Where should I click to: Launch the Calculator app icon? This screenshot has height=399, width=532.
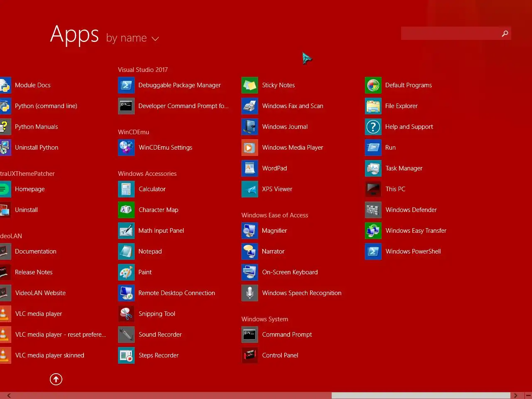pos(126,189)
